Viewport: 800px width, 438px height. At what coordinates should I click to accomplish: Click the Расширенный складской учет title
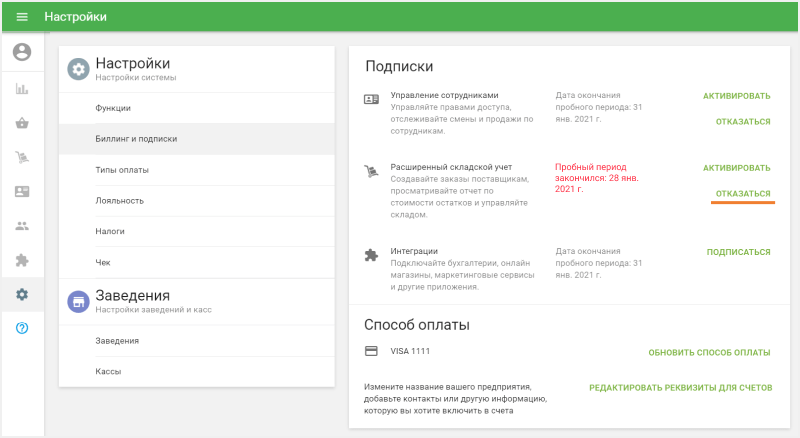pos(451,167)
